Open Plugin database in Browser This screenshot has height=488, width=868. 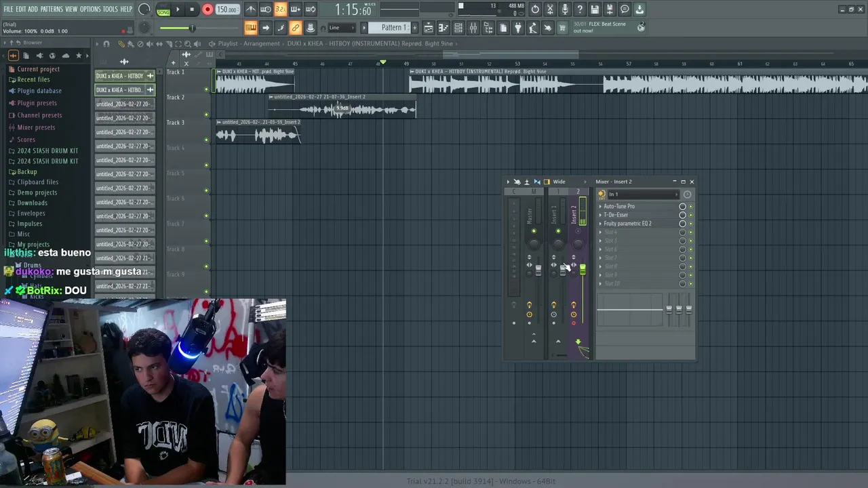[x=39, y=91]
